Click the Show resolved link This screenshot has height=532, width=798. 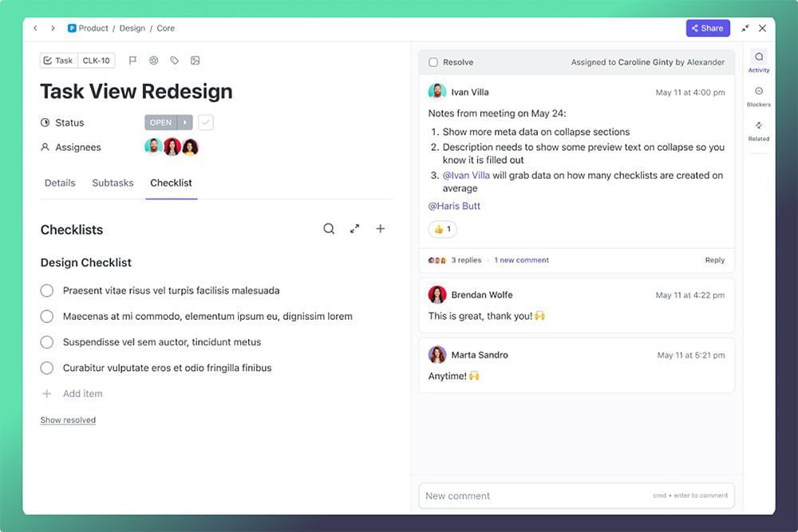pos(68,420)
